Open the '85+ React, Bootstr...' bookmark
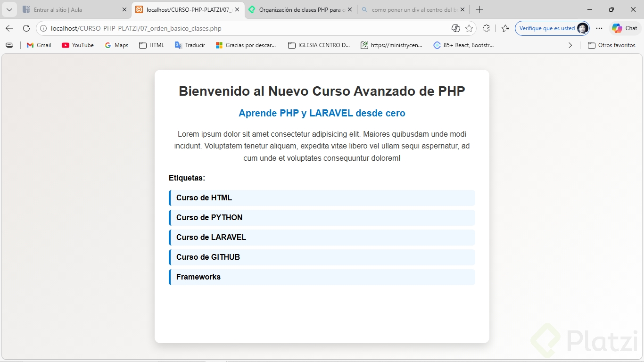The image size is (644, 362). coord(464,45)
